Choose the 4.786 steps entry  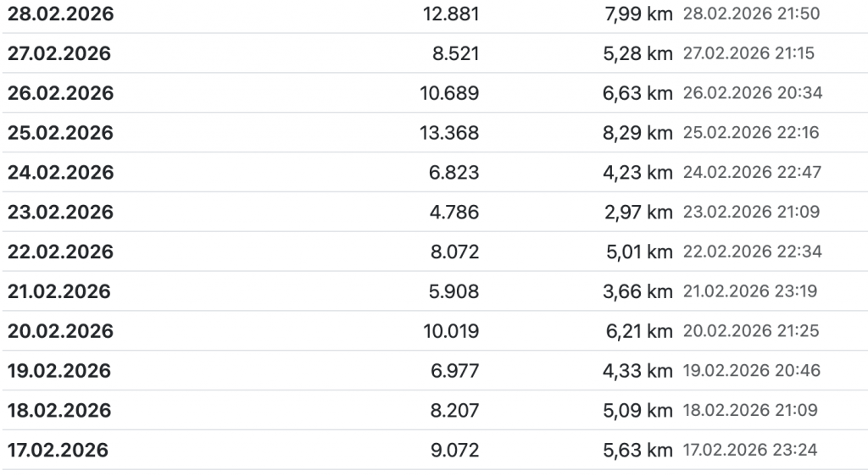455,212
